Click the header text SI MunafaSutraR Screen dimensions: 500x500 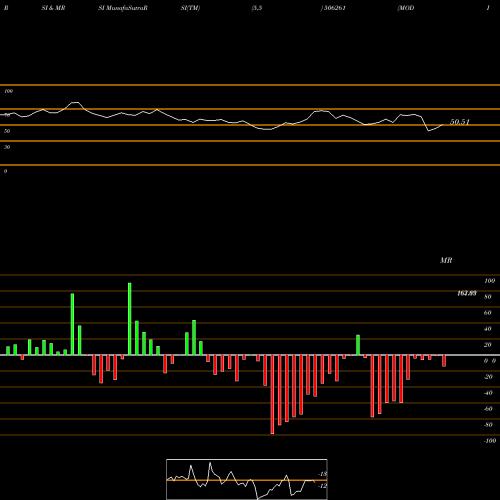click(x=123, y=8)
